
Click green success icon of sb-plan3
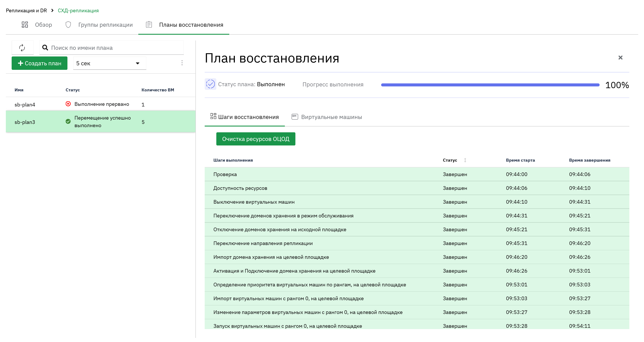coord(68,122)
